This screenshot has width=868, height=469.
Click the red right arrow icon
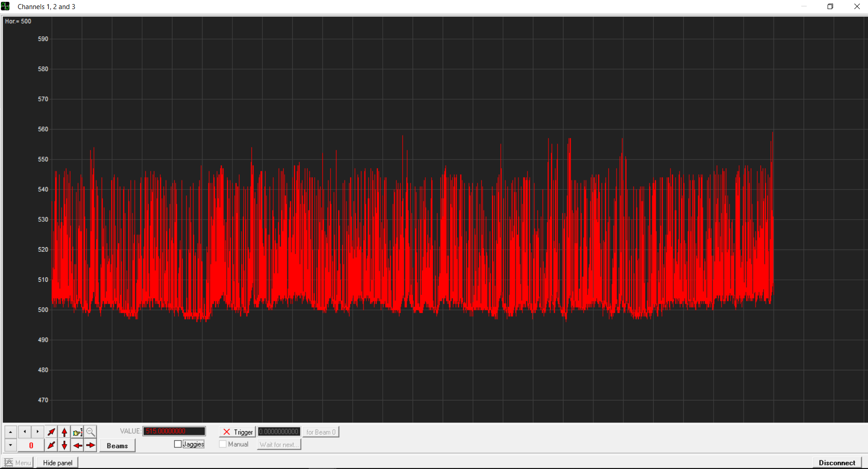click(91, 445)
